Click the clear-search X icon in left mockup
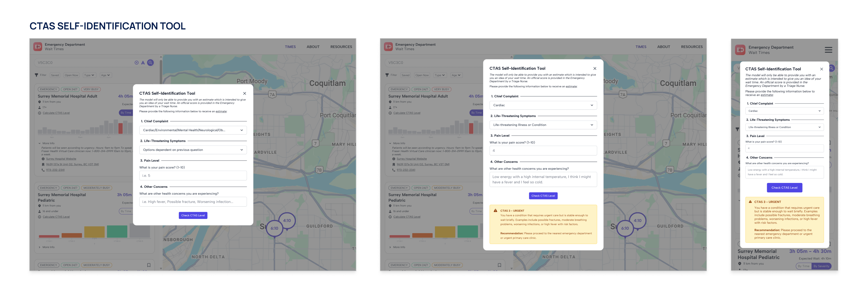The image size is (868, 290). (x=136, y=62)
